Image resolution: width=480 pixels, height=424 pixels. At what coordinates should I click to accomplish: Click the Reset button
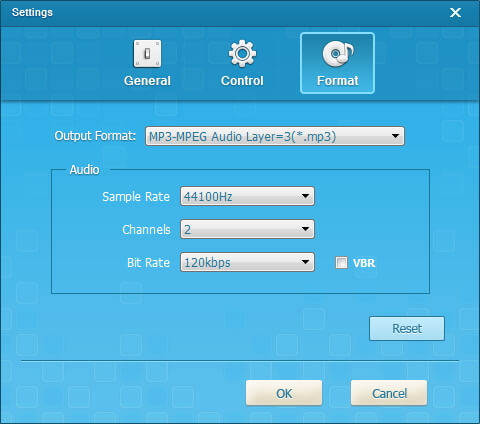[407, 329]
